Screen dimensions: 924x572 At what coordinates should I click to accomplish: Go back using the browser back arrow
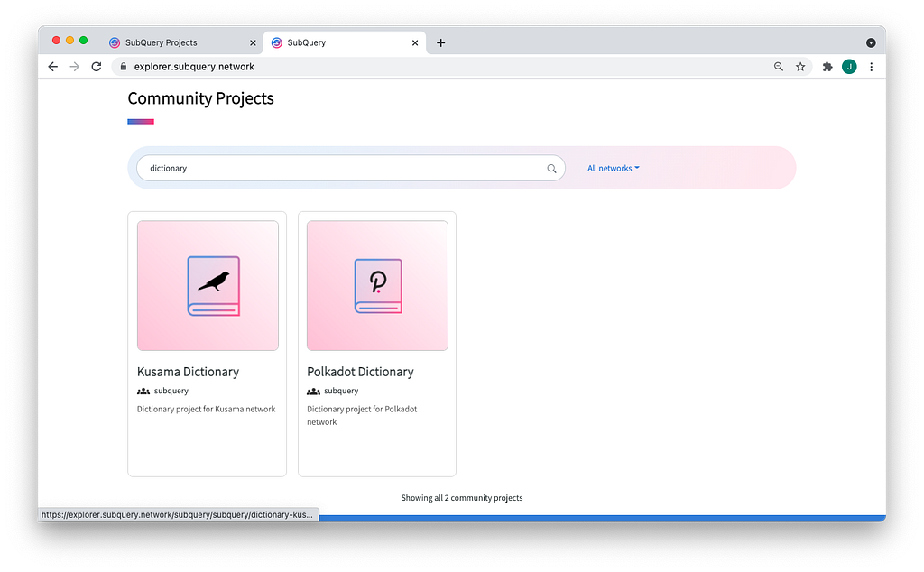53,67
